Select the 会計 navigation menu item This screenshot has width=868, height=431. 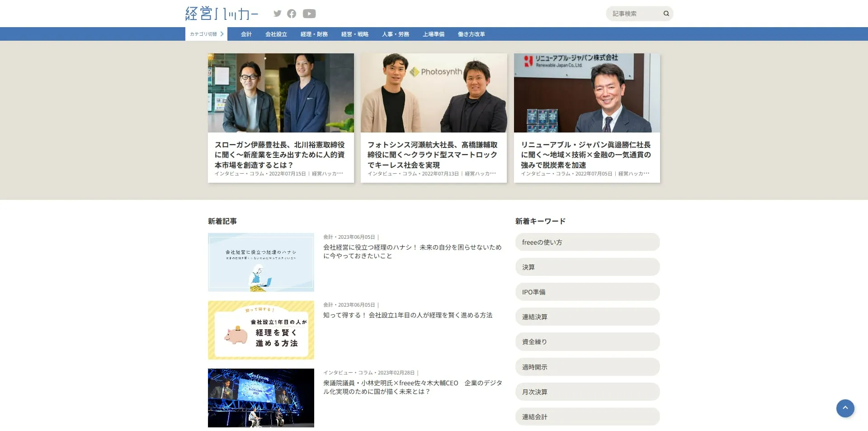(x=246, y=34)
